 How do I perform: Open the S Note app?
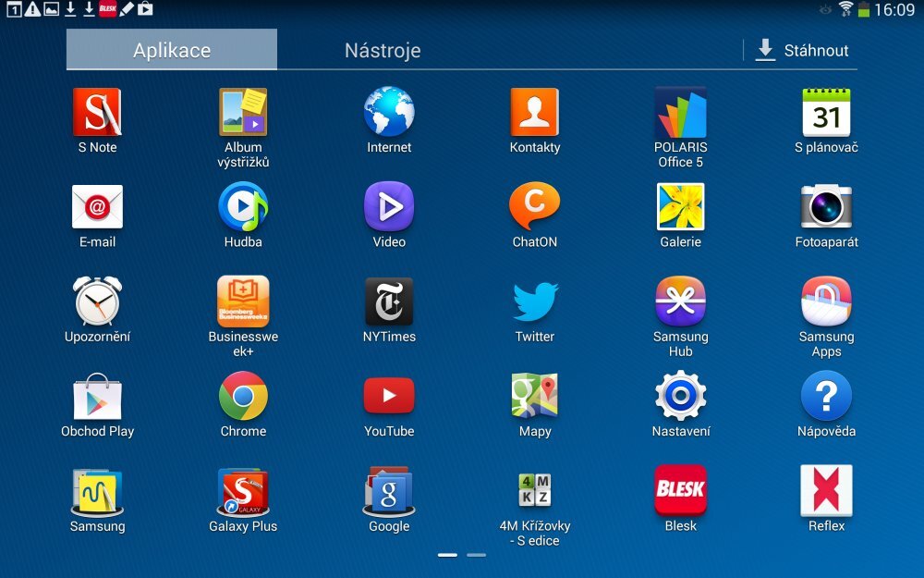click(96, 111)
